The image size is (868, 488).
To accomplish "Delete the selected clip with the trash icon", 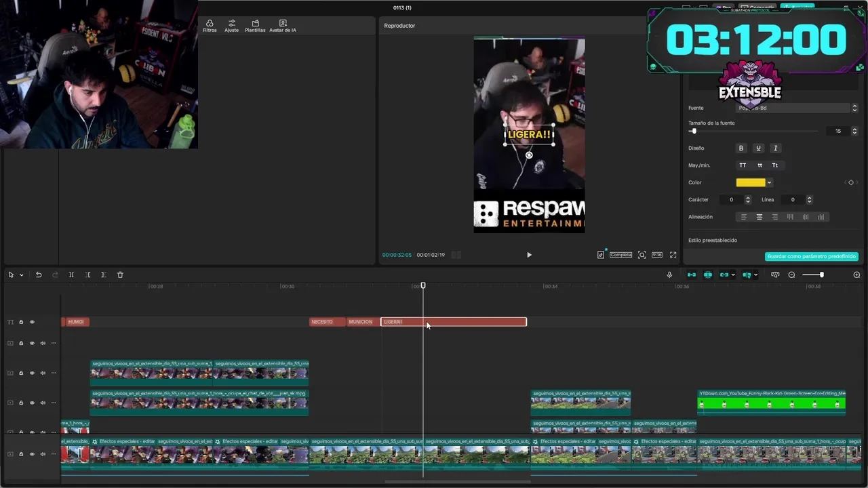I will tap(120, 274).
